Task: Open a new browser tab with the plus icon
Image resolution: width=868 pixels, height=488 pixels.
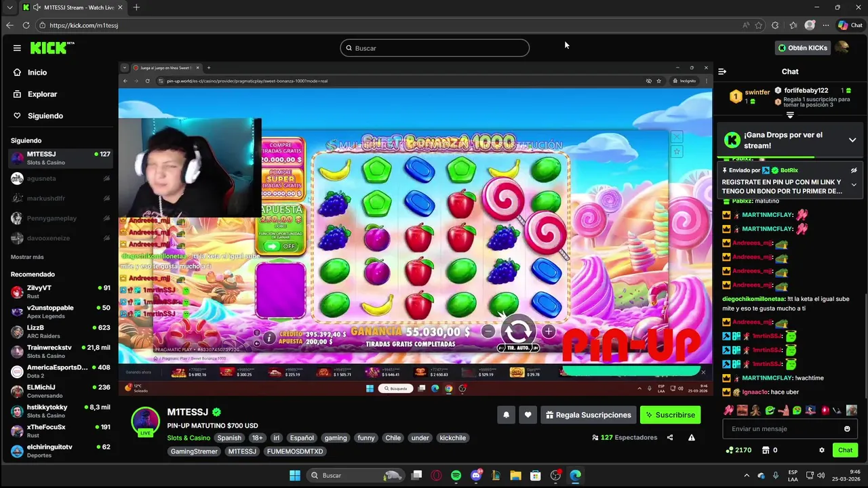Action: pyautogui.click(x=136, y=7)
